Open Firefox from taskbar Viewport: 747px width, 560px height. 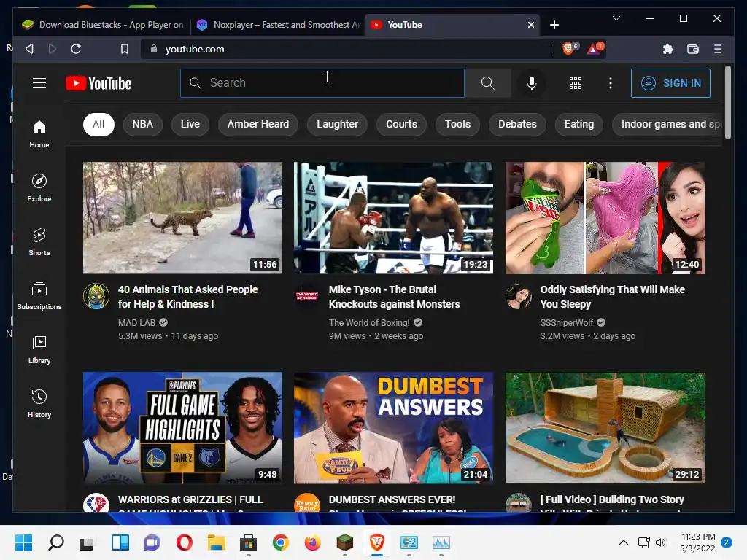point(312,542)
